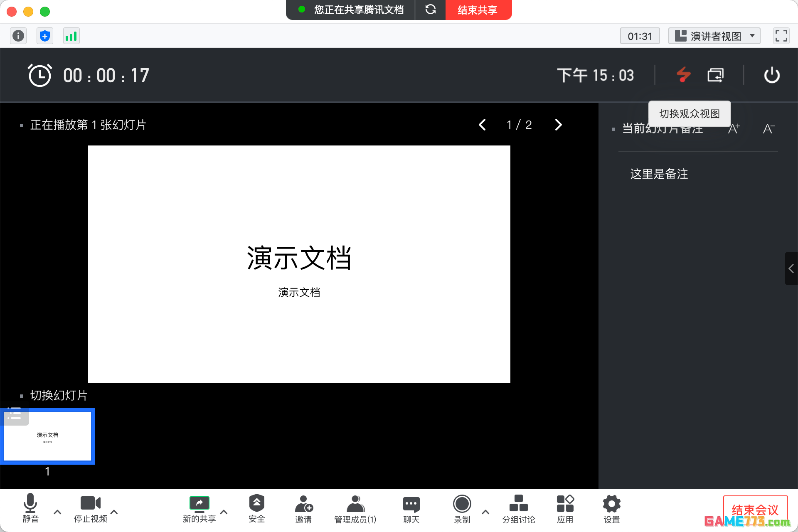Increase notes font size A+
Viewport: 798px width, 532px height.
pyautogui.click(x=734, y=129)
